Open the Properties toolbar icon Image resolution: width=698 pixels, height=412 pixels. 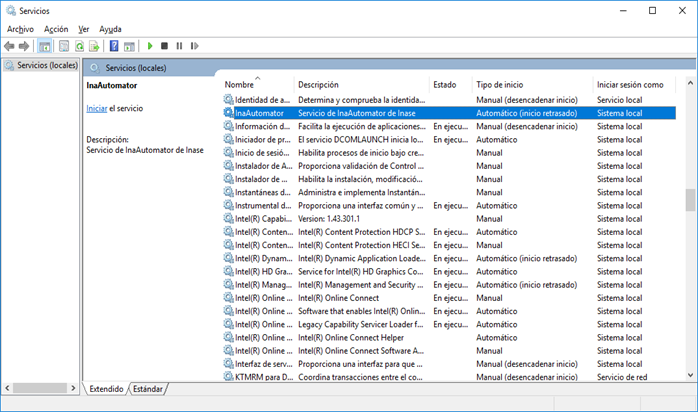64,46
